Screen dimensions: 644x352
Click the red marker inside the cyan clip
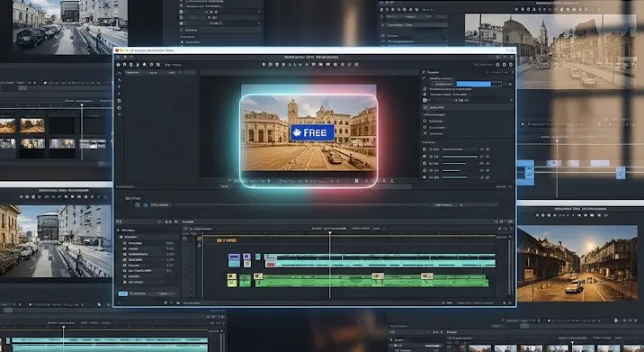(x=270, y=265)
